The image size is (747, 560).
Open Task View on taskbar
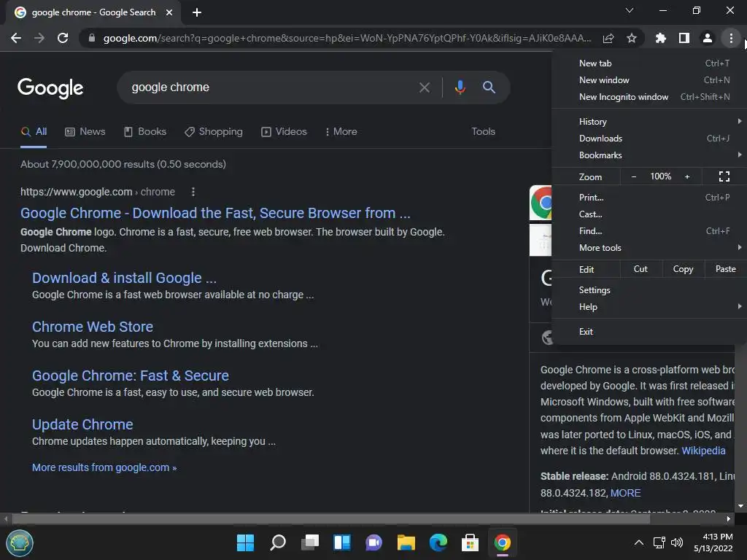point(310,542)
